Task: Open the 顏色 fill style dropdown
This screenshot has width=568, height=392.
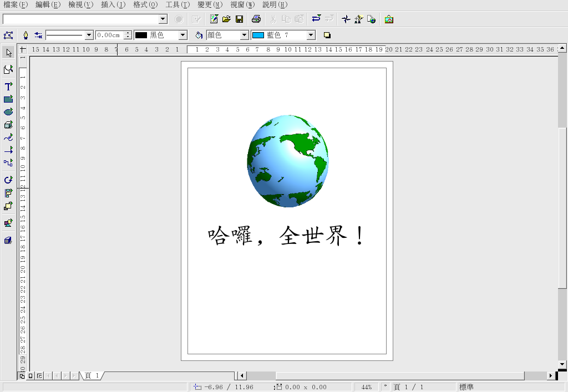Action: coord(244,35)
